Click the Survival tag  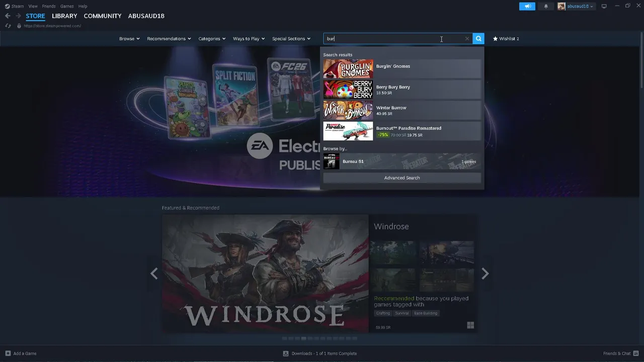click(402, 313)
